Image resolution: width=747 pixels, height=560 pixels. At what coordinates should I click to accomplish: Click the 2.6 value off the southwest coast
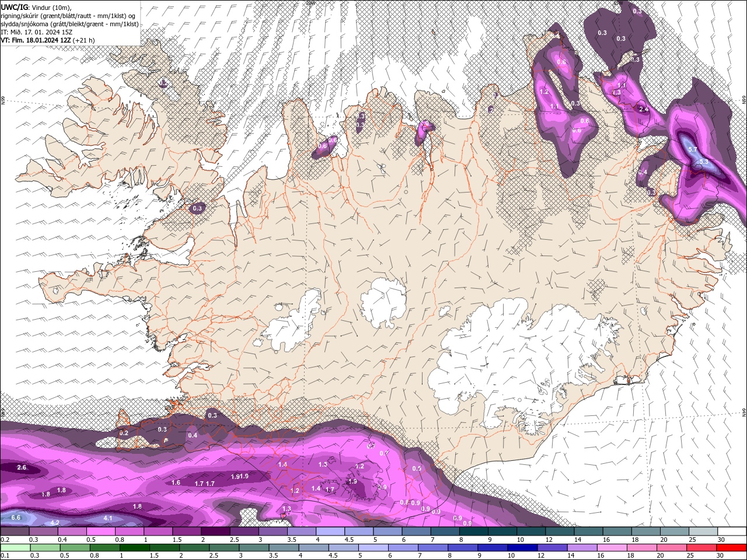tap(22, 468)
